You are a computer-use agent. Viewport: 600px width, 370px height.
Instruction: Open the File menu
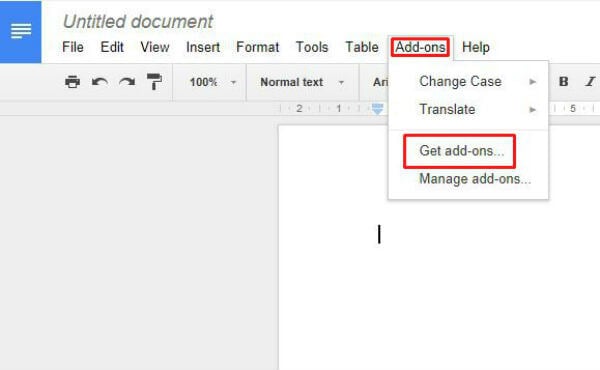(73, 47)
